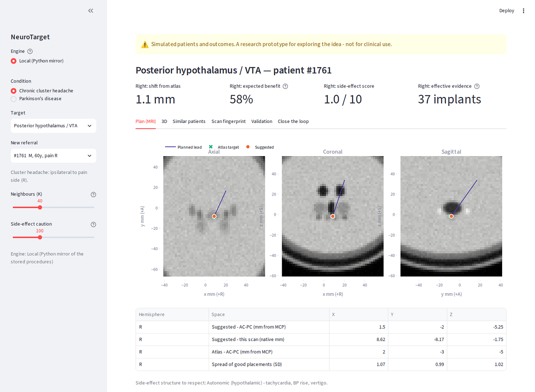This screenshot has height=392, width=535.
Task: Open the Target dropdown Posterior hypothalamus / VTA
Action: pyautogui.click(x=53, y=126)
